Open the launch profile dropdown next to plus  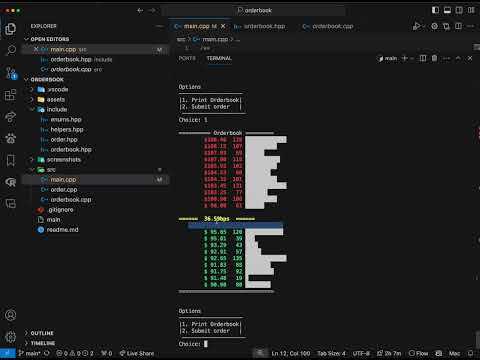pyautogui.click(x=412, y=59)
